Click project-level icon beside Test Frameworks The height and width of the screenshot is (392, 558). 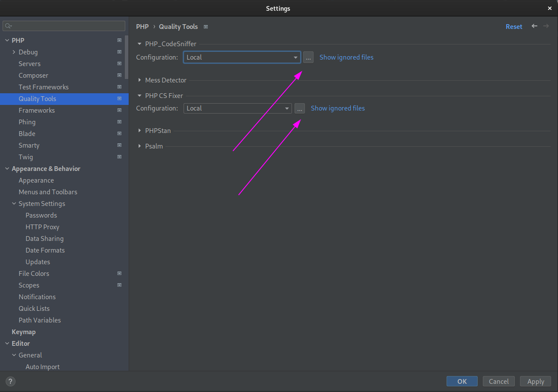(120, 87)
